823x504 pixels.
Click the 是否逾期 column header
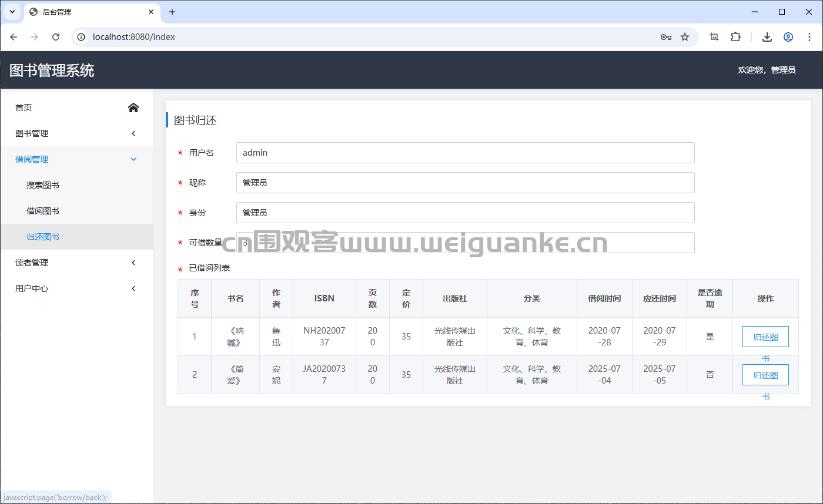(x=710, y=298)
